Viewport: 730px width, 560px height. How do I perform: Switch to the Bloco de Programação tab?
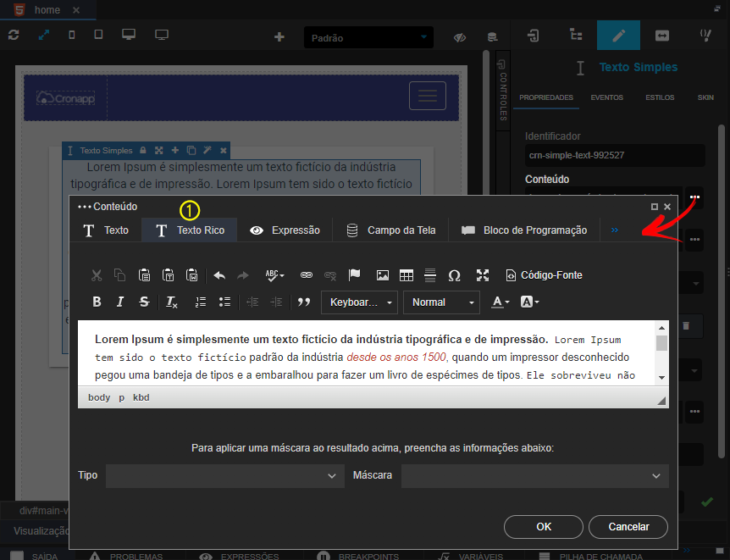pos(524,230)
